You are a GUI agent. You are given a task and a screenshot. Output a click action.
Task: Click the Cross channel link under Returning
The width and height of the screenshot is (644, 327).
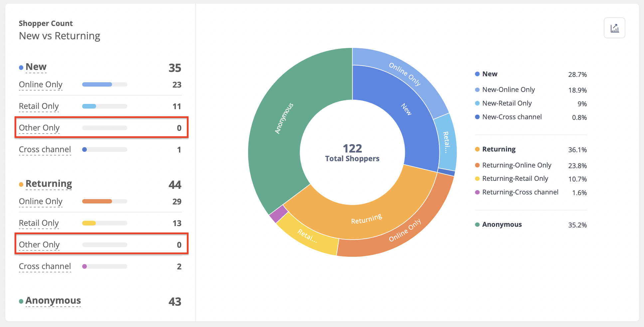pos(45,266)
